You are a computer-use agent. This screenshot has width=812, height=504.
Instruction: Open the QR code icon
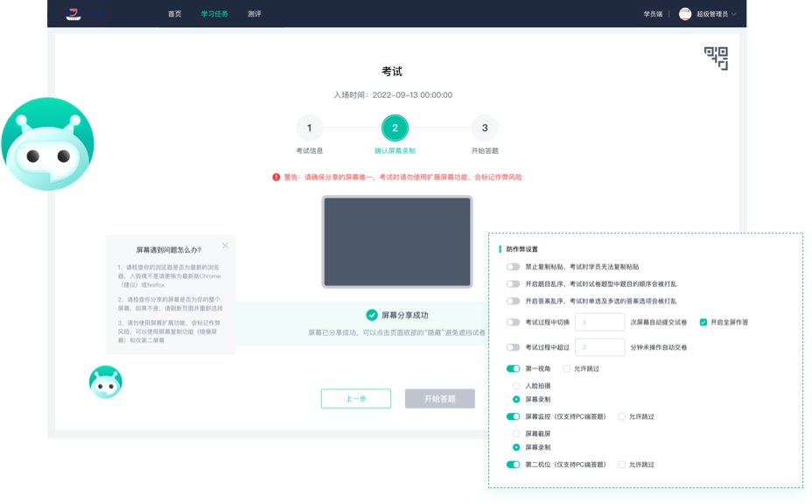pos(717,58)
